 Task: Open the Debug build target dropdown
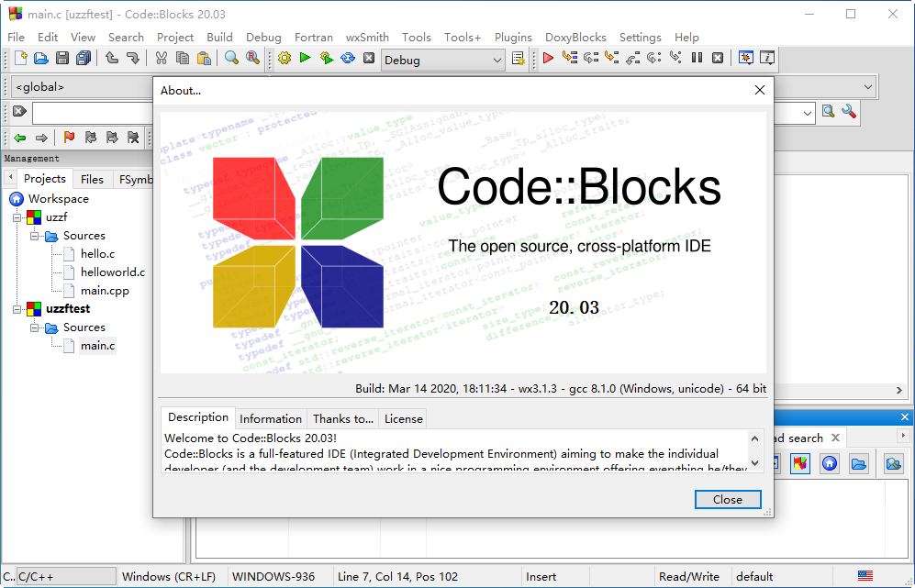(497, 60)
